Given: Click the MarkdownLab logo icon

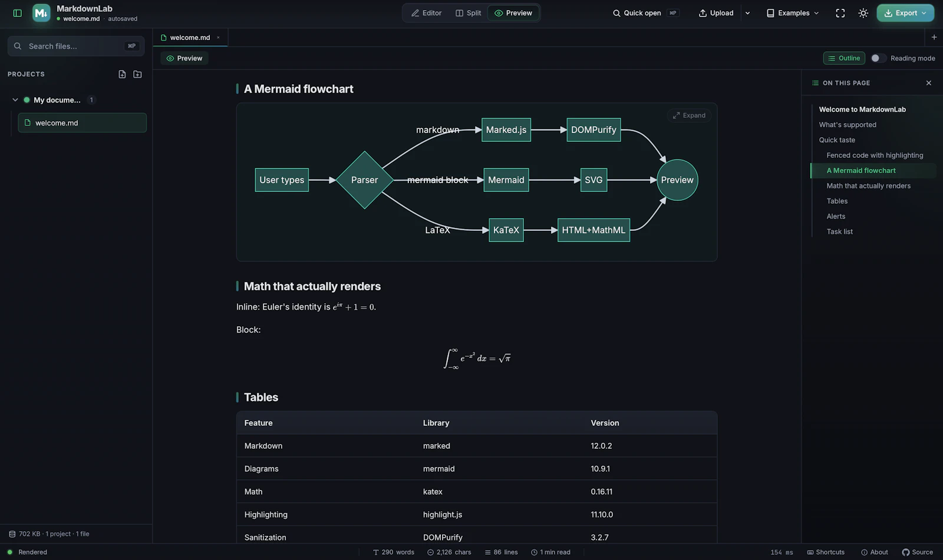Looking at the screenshot, I should pos(41,13).
